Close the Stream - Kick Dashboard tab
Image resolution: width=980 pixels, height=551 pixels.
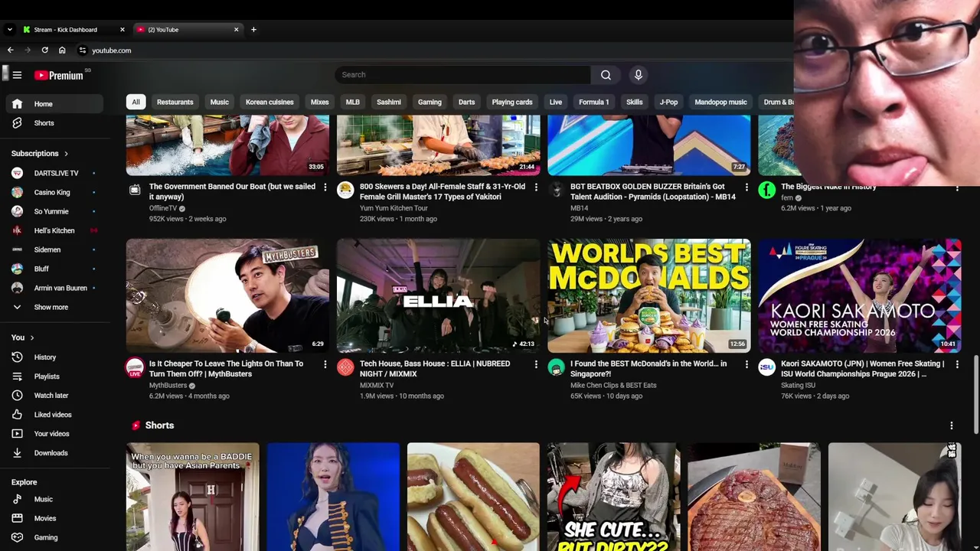pos(122,30)
